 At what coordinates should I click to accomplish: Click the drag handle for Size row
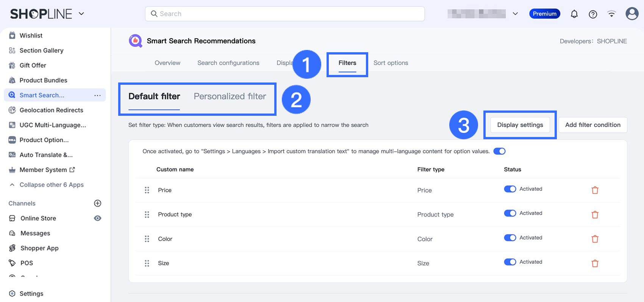tap(147, 263)
